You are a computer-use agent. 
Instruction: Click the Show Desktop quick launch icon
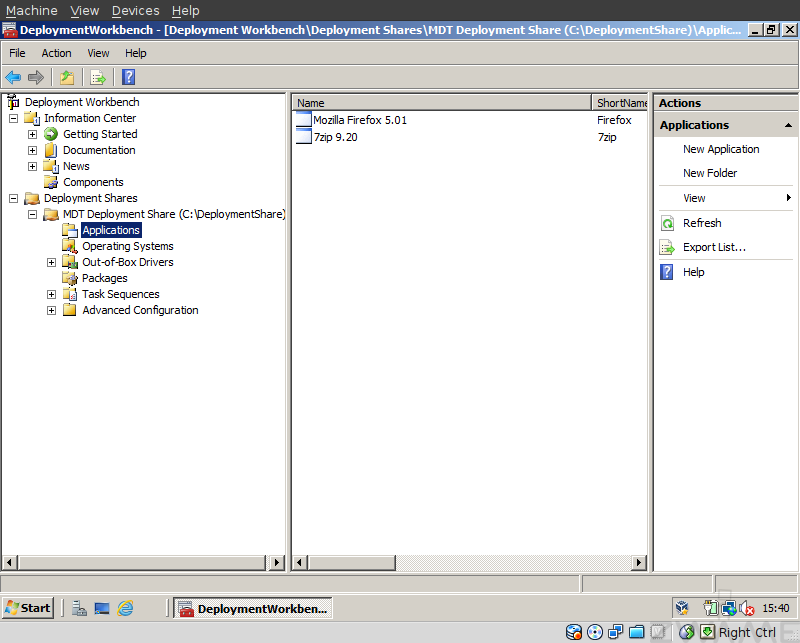[102, 608]
